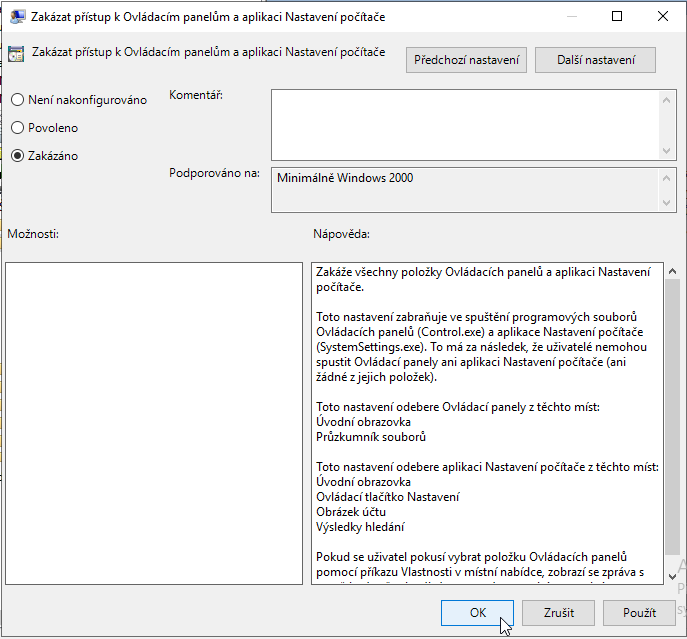Open 'Další nastavení'
Screen dimensions: 687x639
pos(595,60)
